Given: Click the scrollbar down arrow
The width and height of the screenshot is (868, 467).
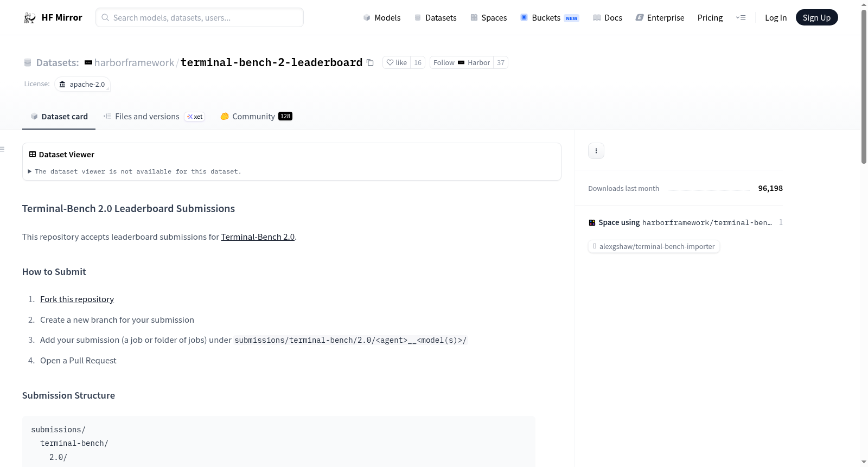Looking at the screenshot, I should 864,462.
